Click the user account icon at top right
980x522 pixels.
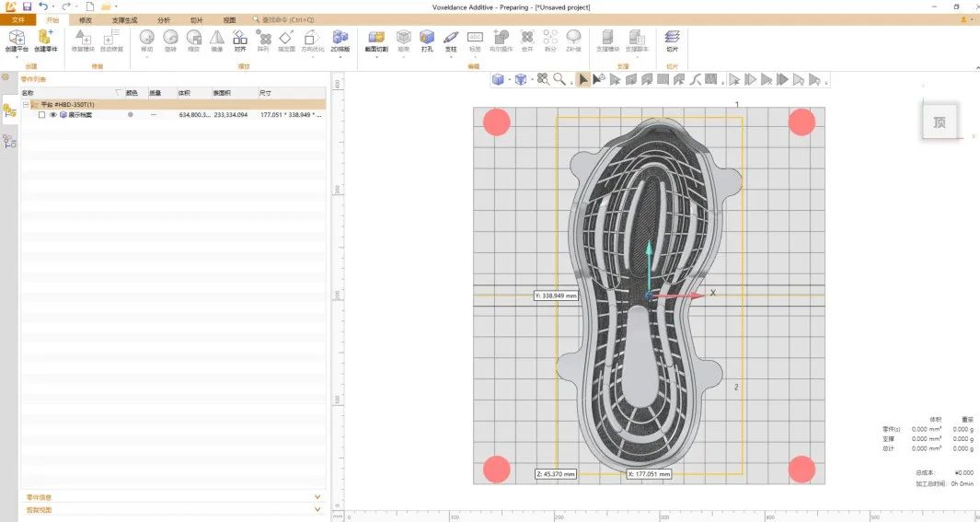[x=965, y=20]
